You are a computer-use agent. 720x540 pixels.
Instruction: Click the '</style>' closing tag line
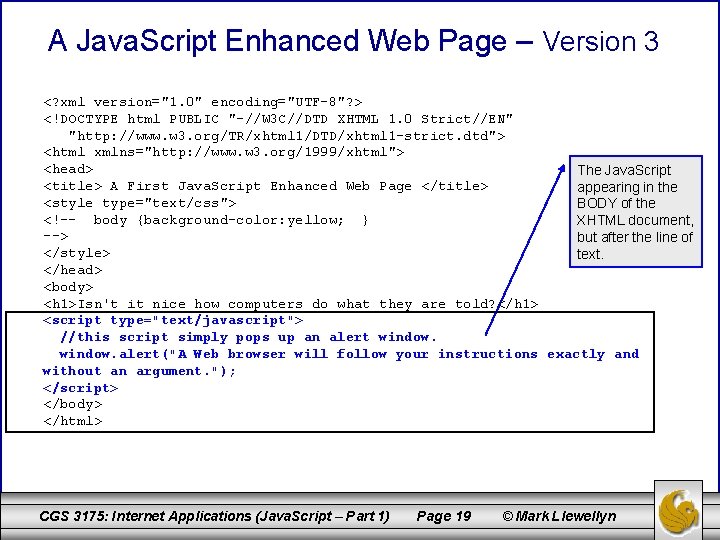click(x=77, y=253)
